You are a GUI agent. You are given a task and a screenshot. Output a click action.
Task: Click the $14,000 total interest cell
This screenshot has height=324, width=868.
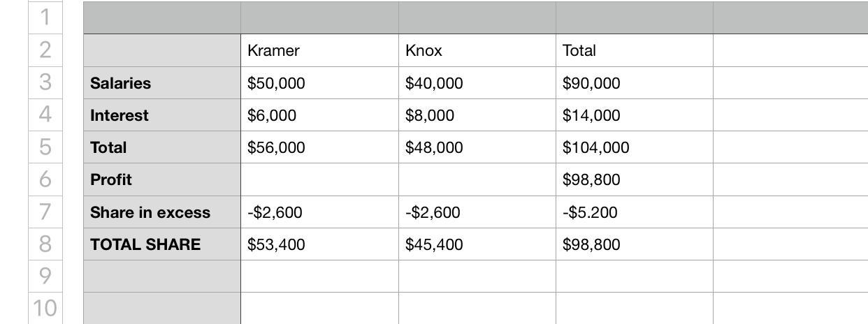(635, 115)
